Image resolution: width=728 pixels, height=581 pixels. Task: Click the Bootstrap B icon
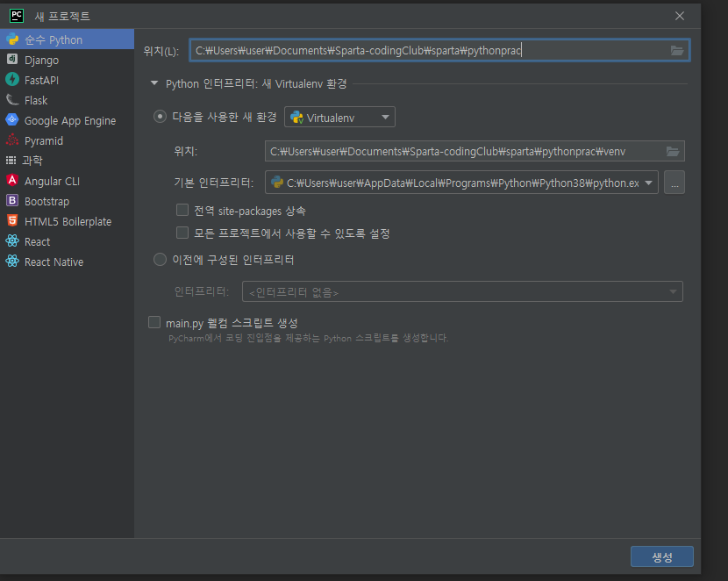[x=12, y=201]
